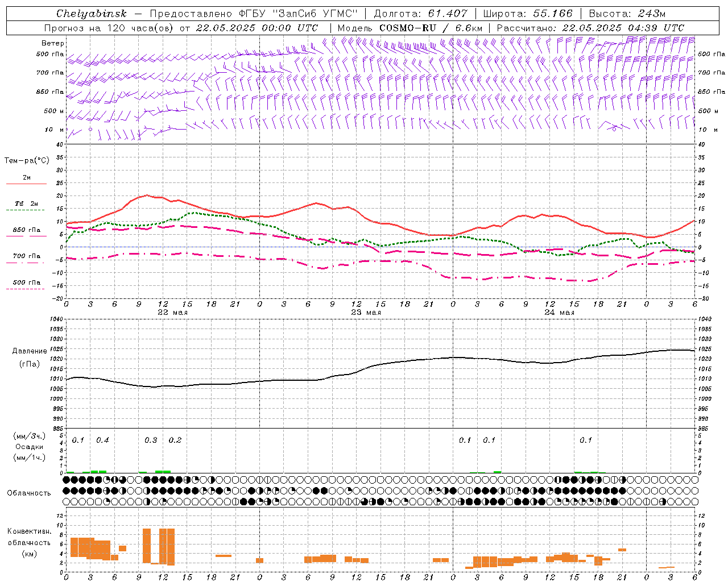The image size is (728, 582).
Task: Click the "0.3" precipitation amount value
Action: coord(151,440)
